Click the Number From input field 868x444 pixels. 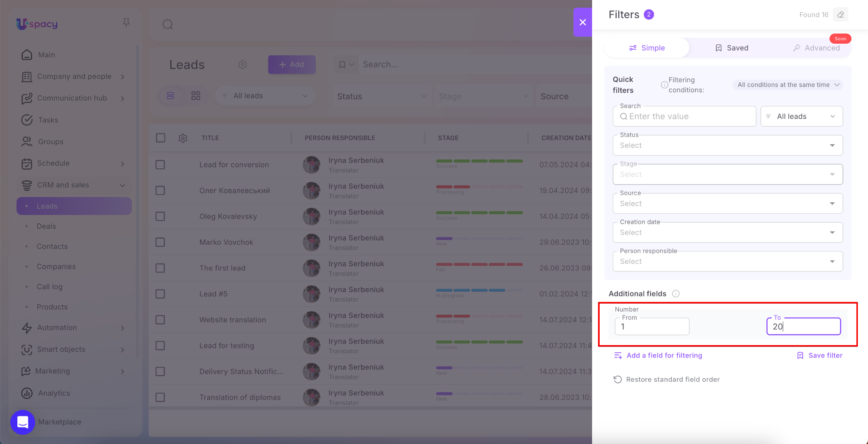click(x=652, y=327)
